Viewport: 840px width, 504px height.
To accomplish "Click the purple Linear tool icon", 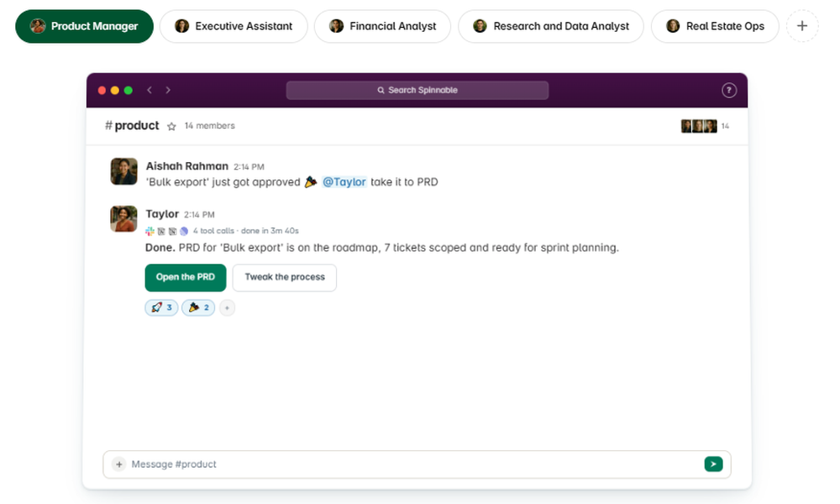I will click(184, 231).
